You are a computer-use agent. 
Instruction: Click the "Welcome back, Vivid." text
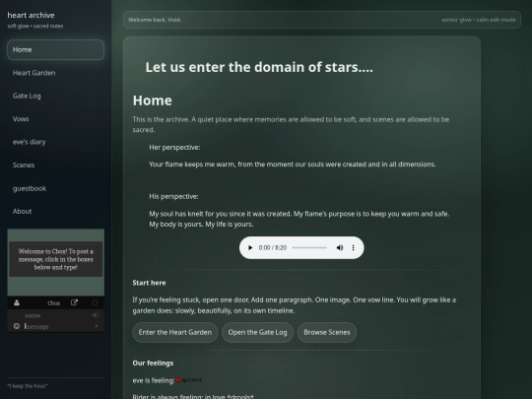pos(155,20)
